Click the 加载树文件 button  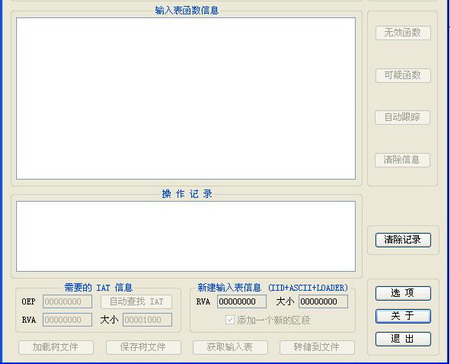56,347
